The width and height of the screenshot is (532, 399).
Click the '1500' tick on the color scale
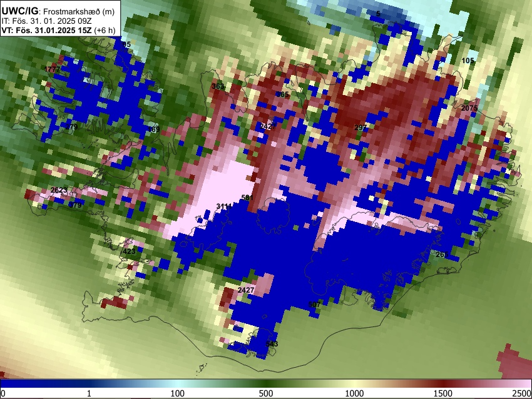[443, 393]
